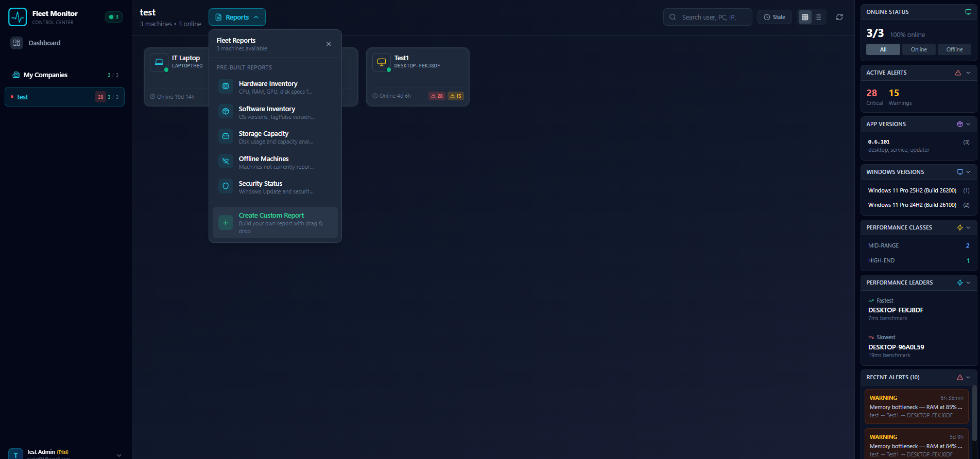Open the Software Inventory report

pyautogui.click(x=275, y=112)
